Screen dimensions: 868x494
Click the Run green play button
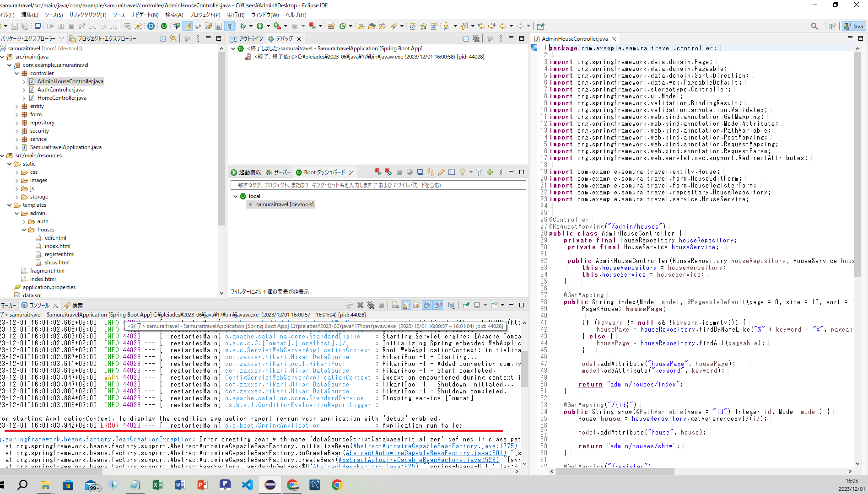(x=259, y=26)
